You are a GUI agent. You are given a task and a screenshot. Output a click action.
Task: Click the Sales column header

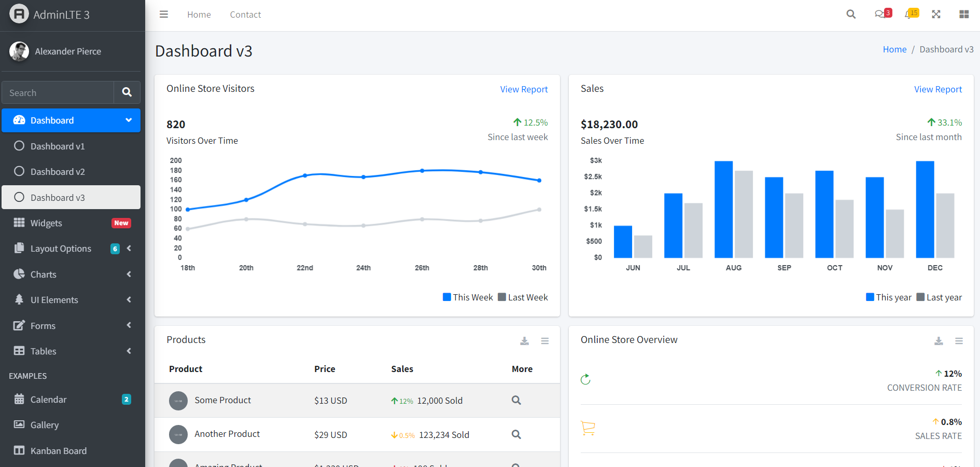click(402, 369)
